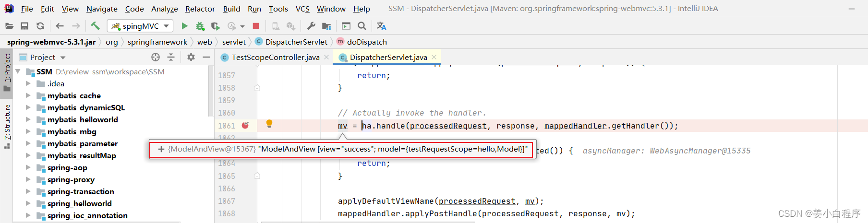This screenshot has height=223, width=868.
Task: Switch to the DispatcherServlet.java tab
Action: click(x=388, y=57)
